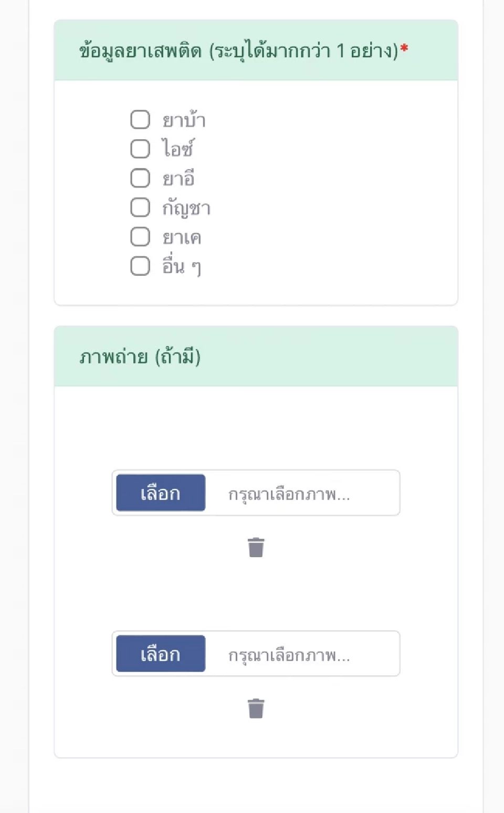504x813 pixels.
Task: Click the lower trash delete icon
Action: coord(256,708)
